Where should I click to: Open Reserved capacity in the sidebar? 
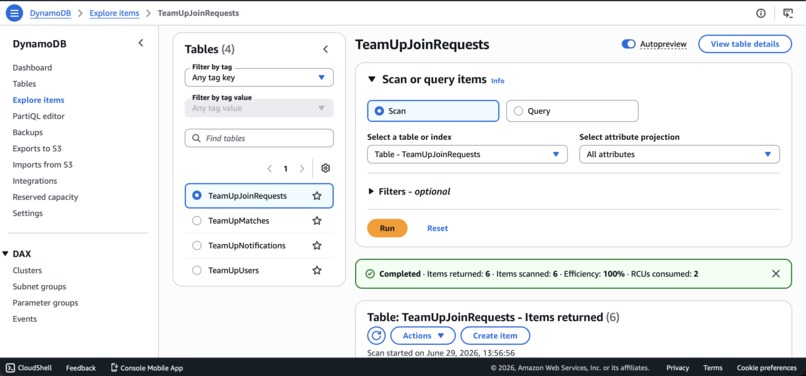click(x=45, y=197)
